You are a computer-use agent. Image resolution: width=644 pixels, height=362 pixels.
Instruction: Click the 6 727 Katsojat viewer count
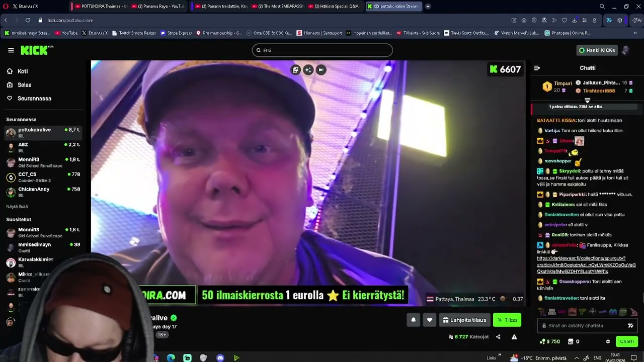(468, 337)
